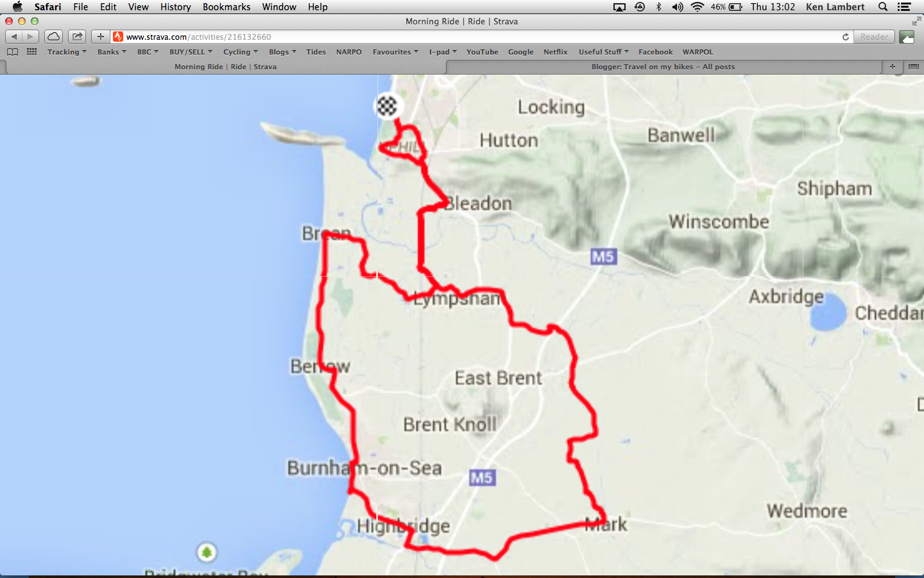Click the Share icon in toolbar

(x=77, y=37)
